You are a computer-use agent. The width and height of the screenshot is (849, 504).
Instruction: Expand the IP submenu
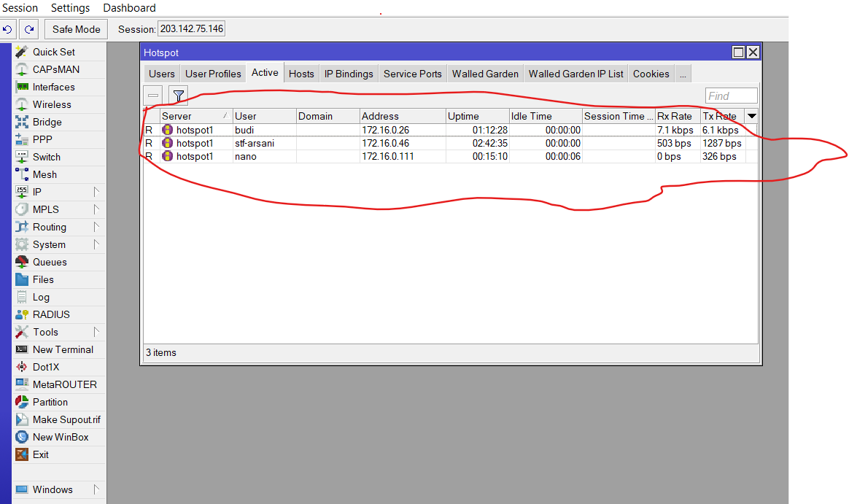coord(96,192)
